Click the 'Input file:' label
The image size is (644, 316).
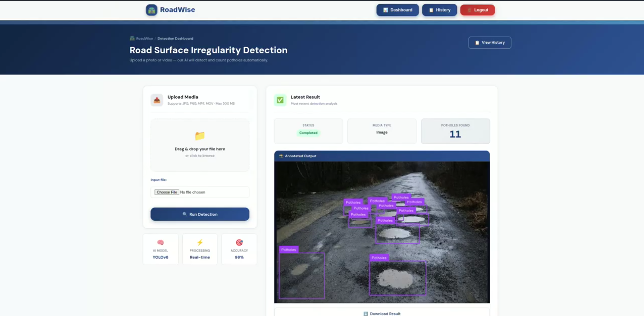(x=158, y=180)
